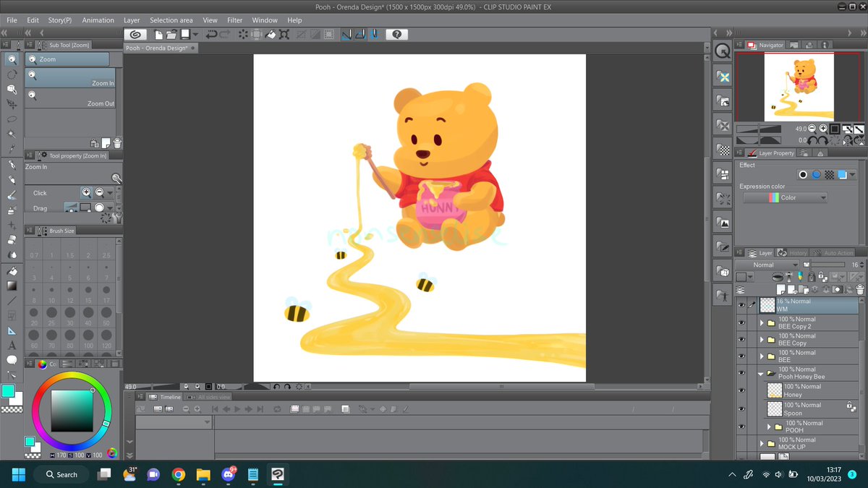Click Navigator zoom in magnifier

[x=824, y=129]
